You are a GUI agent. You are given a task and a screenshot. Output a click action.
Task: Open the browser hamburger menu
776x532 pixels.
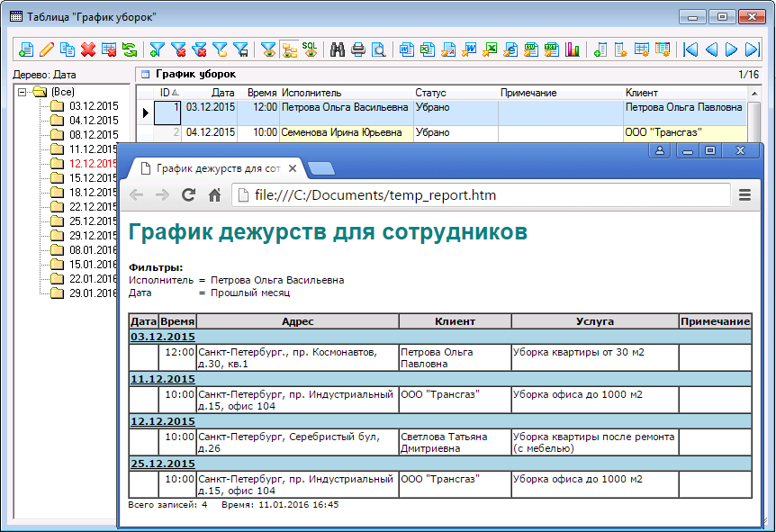[x=744, y=195]
